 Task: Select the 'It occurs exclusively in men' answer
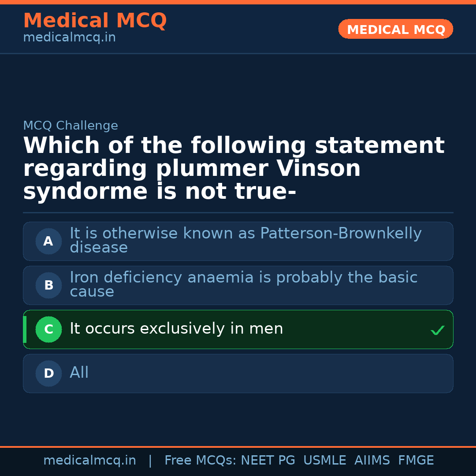[x=176, y=329]
